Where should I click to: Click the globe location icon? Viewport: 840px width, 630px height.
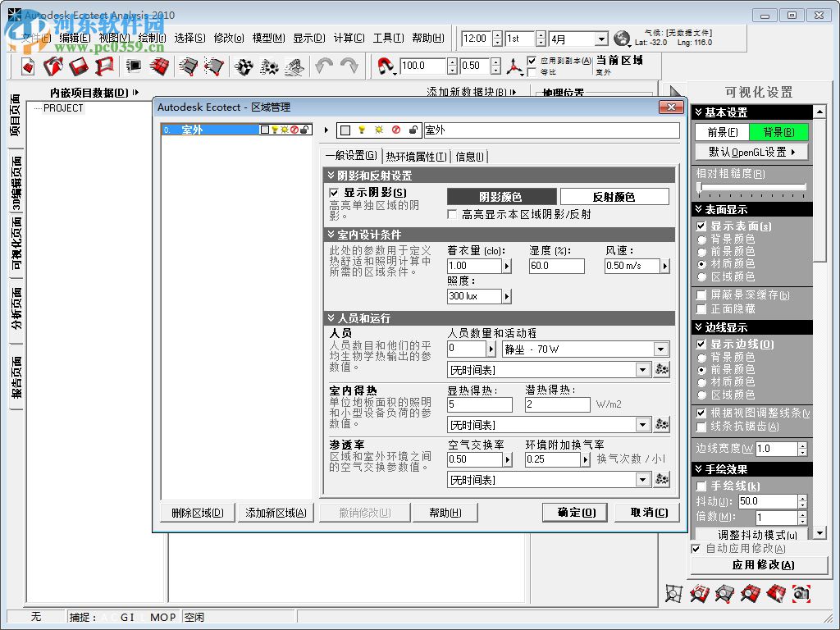coord(622,39)
